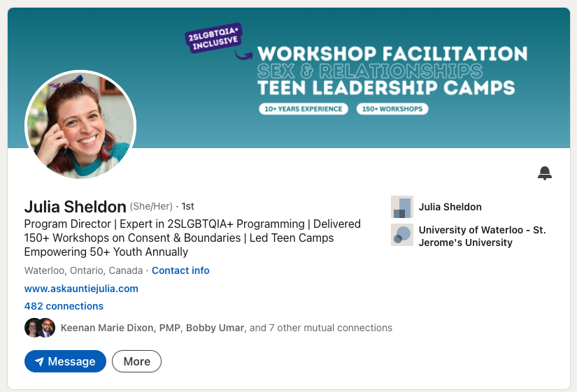Click the 150+ Workshops pill on banner
Image resolution: width=577 pixels, height=392 pixels.
point(392,109)
